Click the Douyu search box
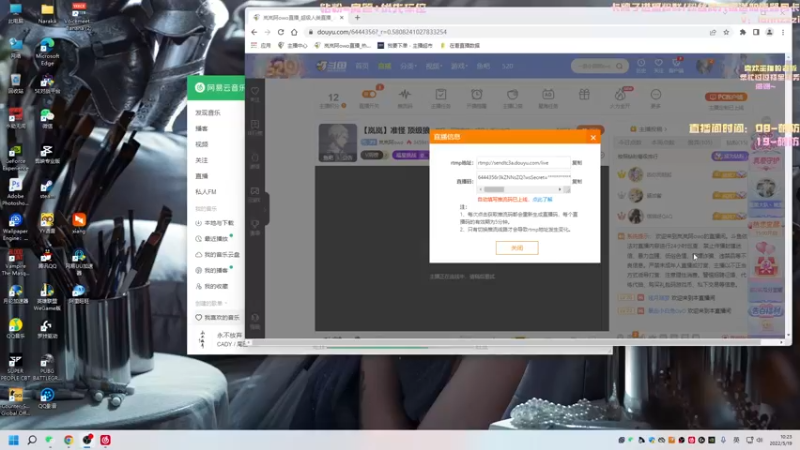 (x=599, y=66)
